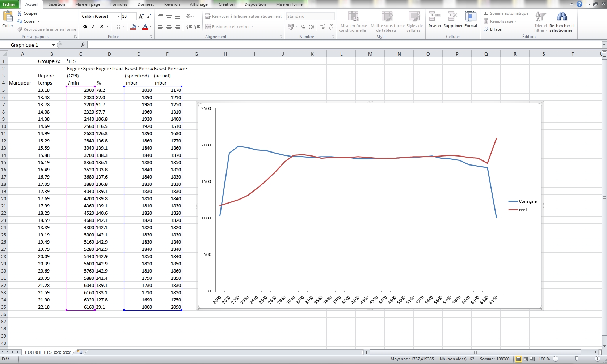The height and width of the screenshot is (364, 607).
Task: Click inside the formula bar field
Action: click(x=326, y=45)
